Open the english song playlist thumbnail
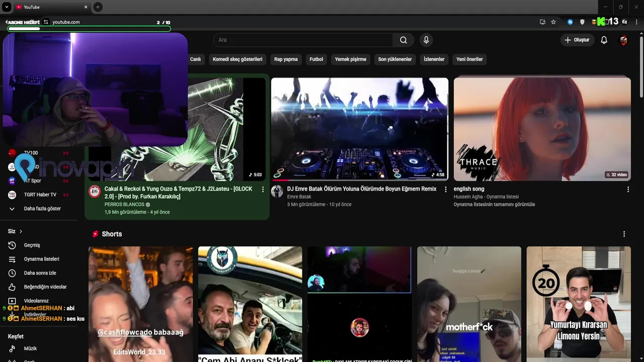Image resolution: width=644 pixels, height=362 pixels. 542,129
